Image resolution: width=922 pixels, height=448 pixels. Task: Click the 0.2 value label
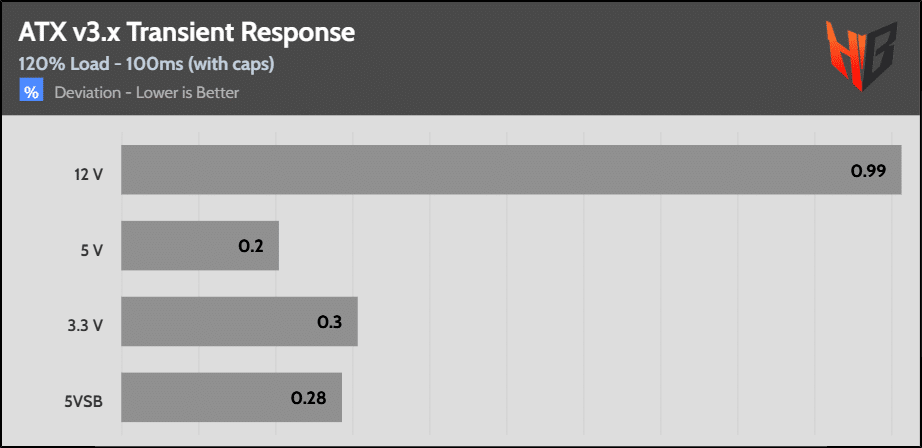tap(250, 246)
